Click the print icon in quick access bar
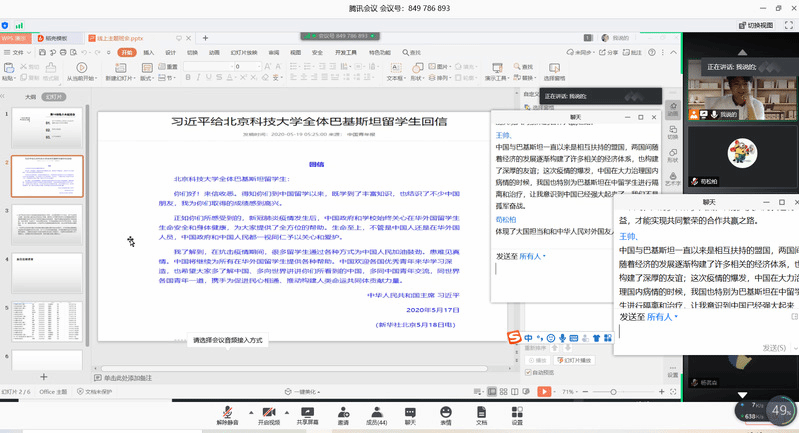 [63, 52]
